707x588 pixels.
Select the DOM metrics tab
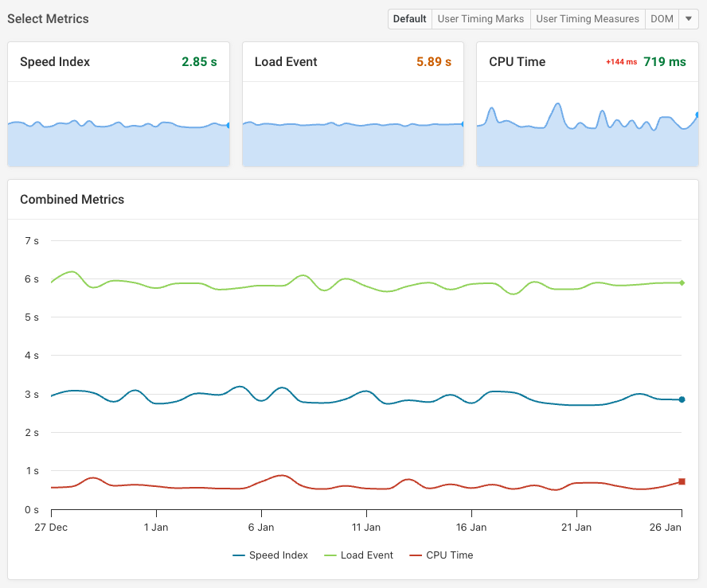point(662,18)
